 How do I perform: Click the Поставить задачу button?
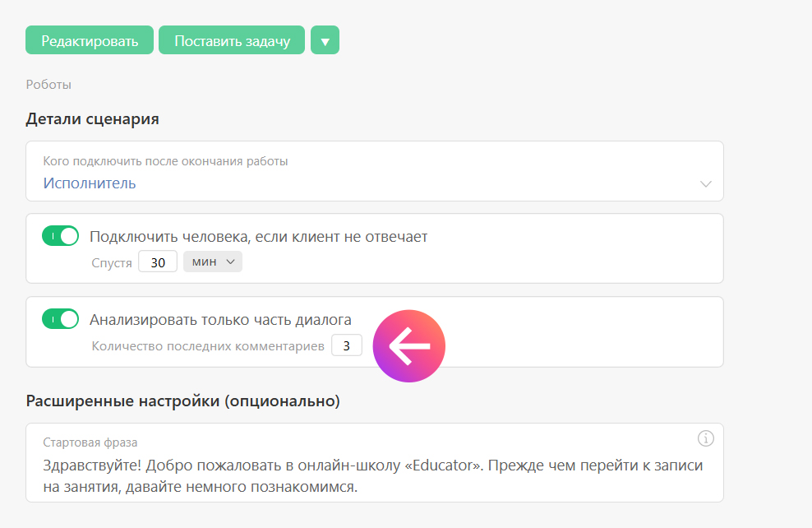coord(232,40)
